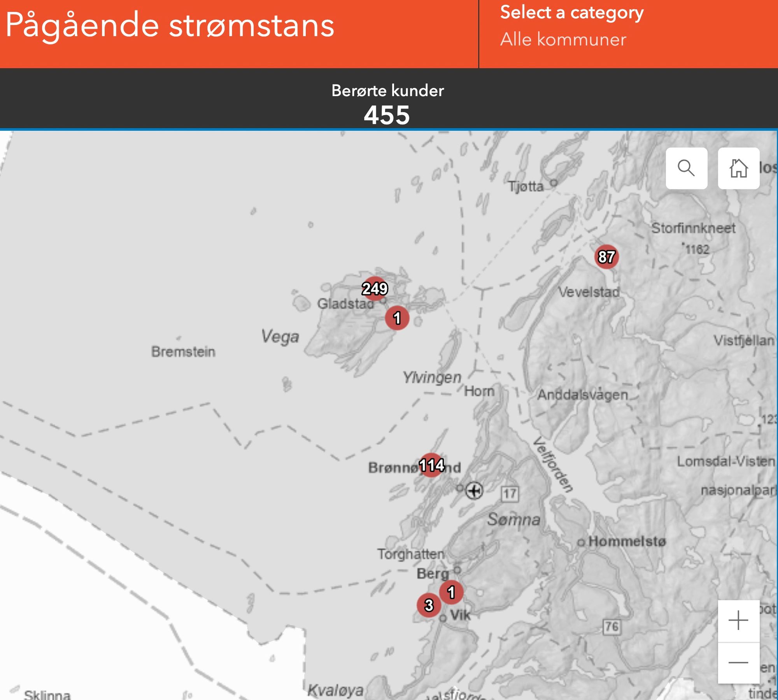The width and height of the screenshot is (778, 700).
Task: Zoom in with the plus button
Action: 738,620
